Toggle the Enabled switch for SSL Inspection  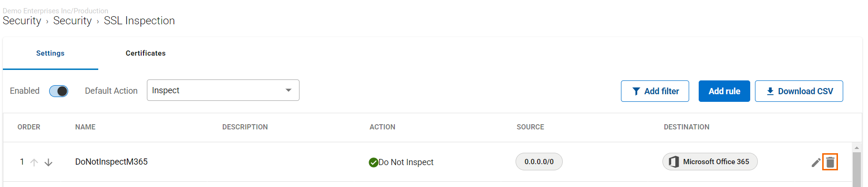coord(59,91)
